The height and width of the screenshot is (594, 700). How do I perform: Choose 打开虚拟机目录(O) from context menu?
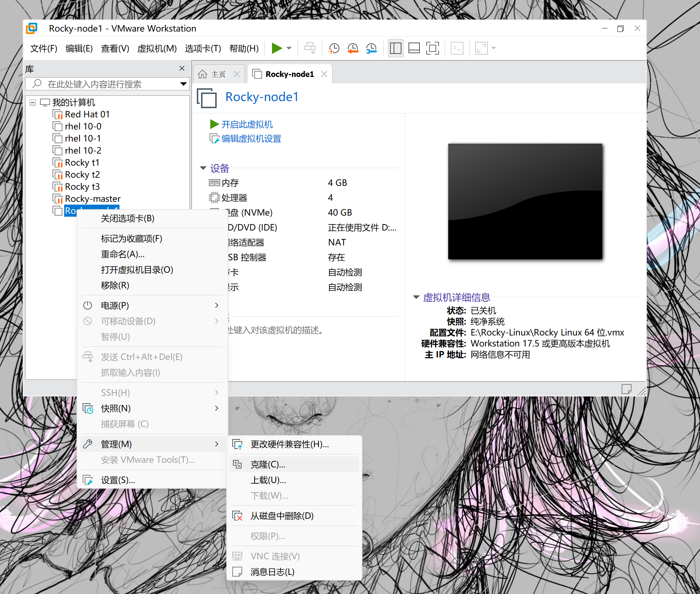(152, 270)
